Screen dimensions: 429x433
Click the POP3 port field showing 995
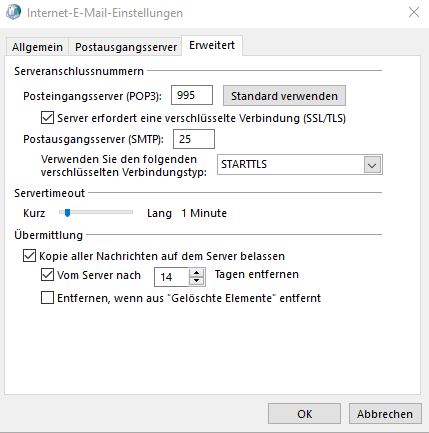click(x=192, y=95)
